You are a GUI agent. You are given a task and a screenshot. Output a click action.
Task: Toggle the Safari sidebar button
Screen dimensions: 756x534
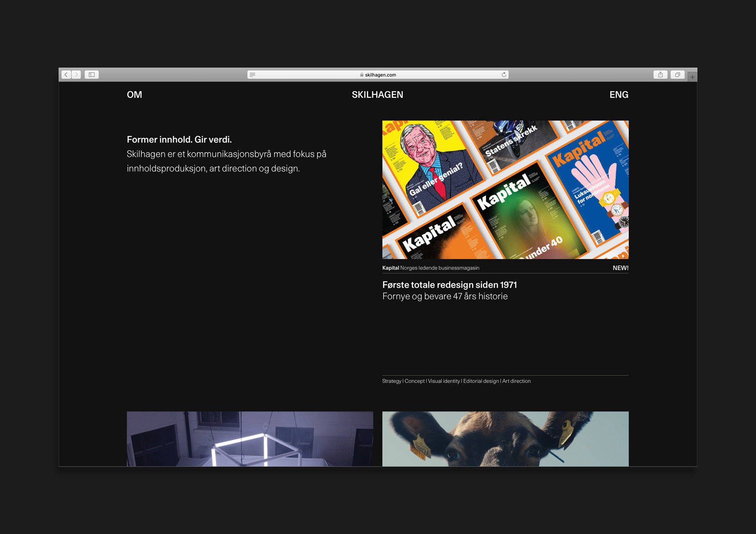pyautogui.click(x=92, y=75)
